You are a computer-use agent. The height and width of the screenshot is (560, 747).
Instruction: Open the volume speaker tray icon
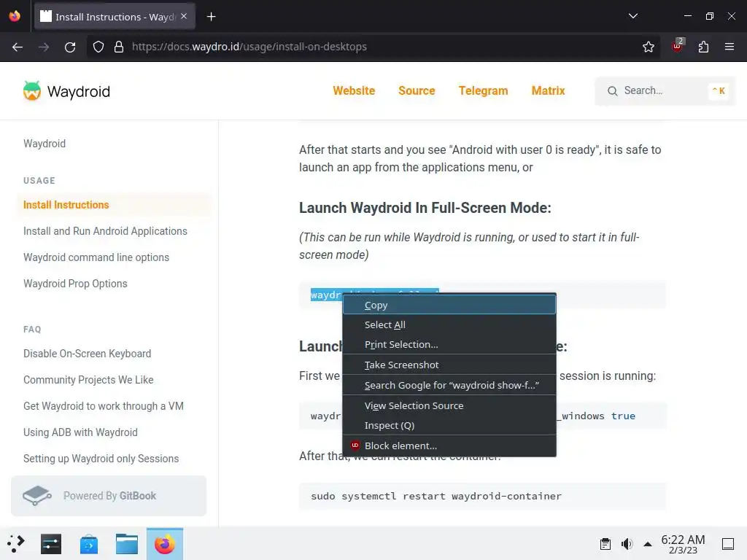pos(627,544)
